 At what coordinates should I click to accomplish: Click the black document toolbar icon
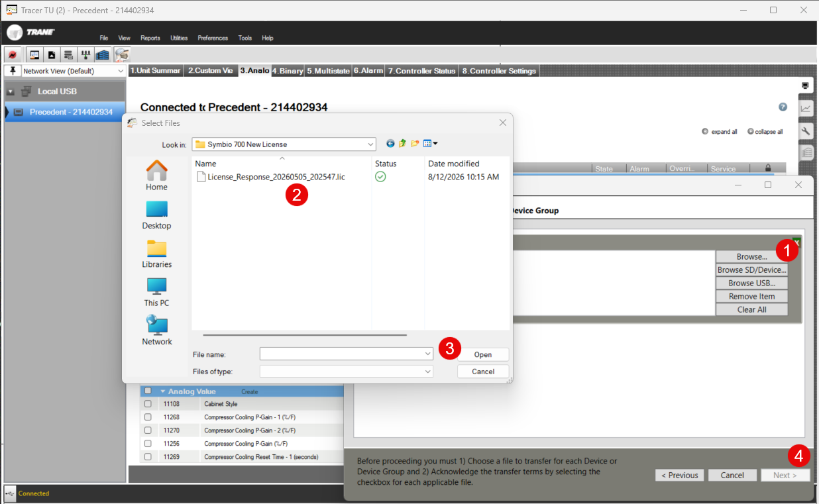(52, 55)
